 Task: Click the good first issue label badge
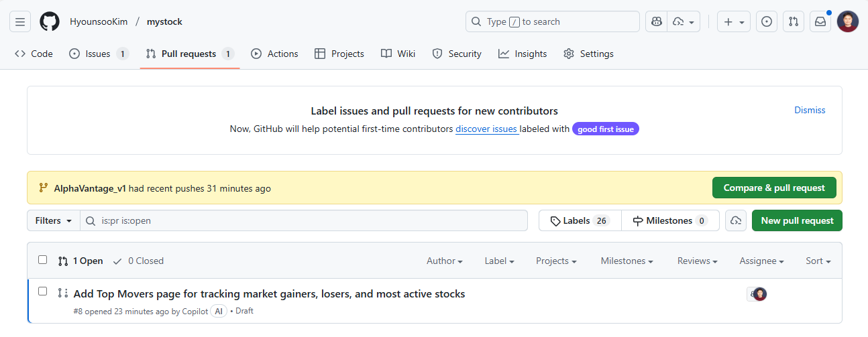pos(605,129)
